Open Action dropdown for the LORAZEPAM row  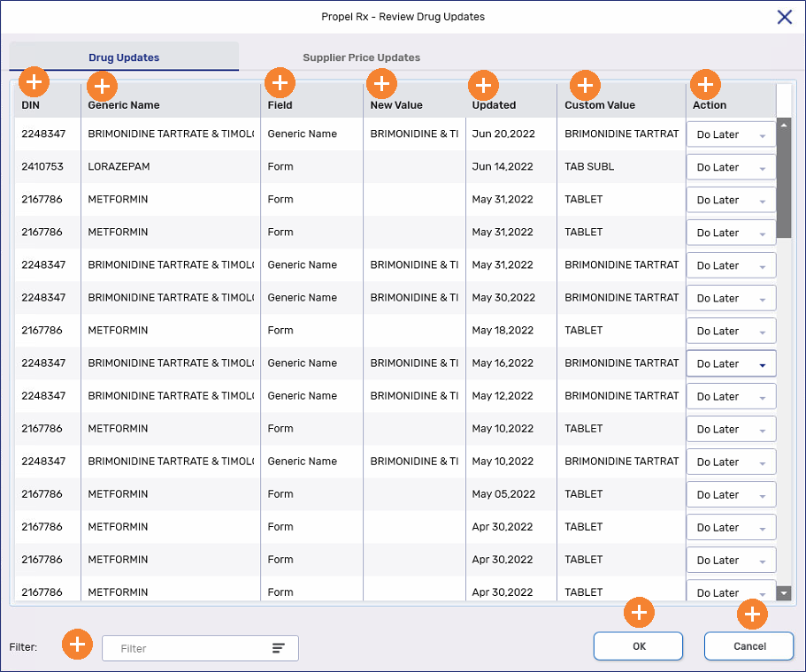731,167
